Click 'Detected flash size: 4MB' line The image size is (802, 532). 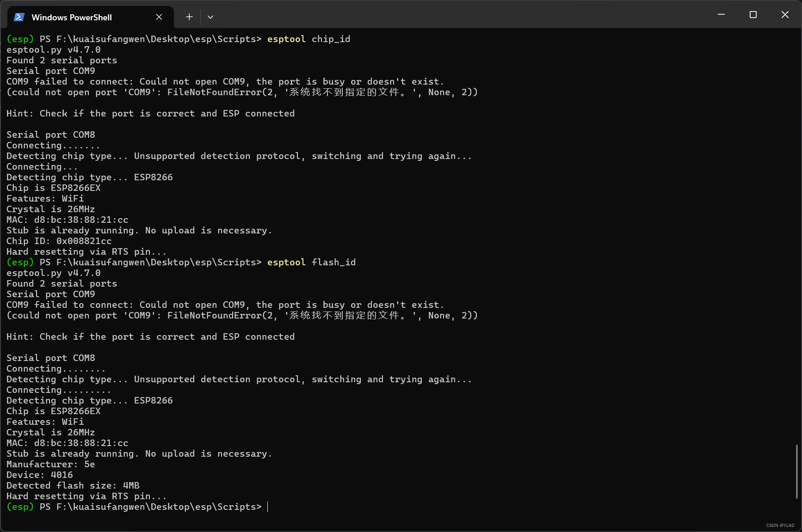[x=73, y=485]
